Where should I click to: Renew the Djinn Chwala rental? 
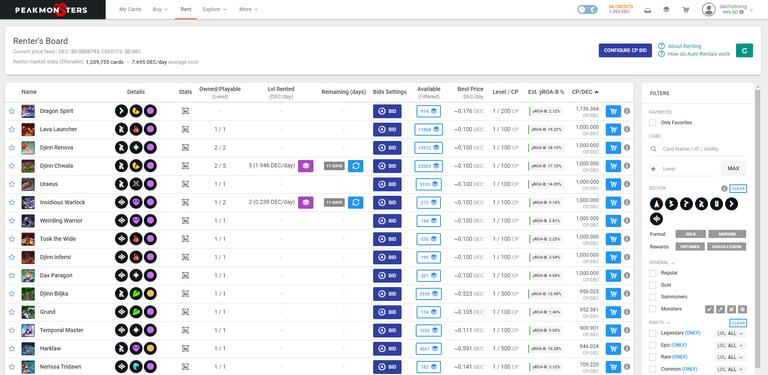[x=356, y=166]
